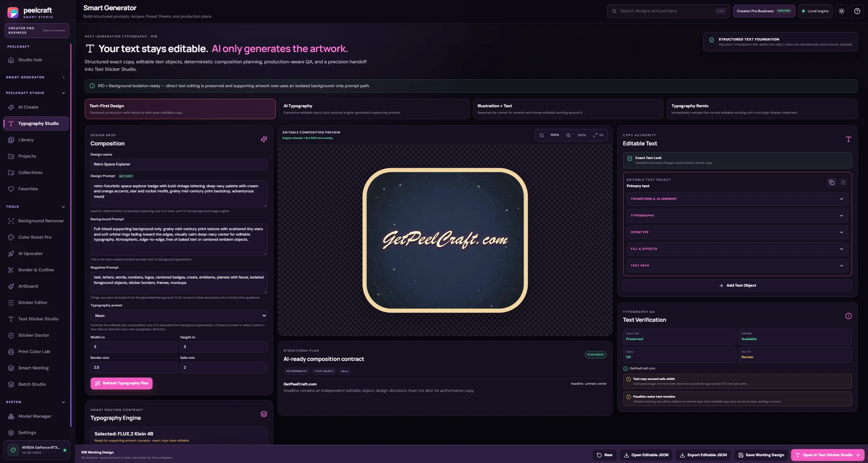Expand the OpenType section
This screenshot has height=463, width=868.
(x=737, y=232)
